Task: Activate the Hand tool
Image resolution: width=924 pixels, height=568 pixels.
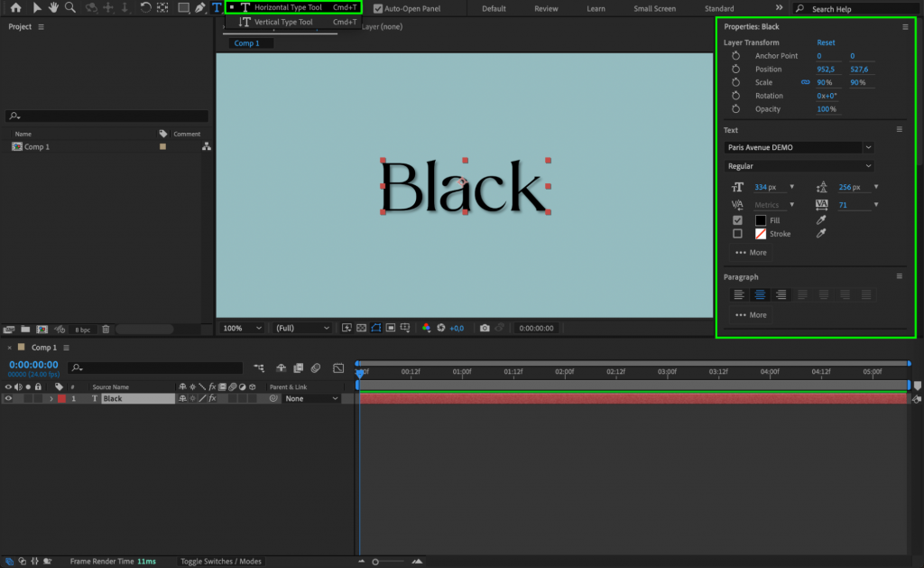Action: click(x=54, y=8)
